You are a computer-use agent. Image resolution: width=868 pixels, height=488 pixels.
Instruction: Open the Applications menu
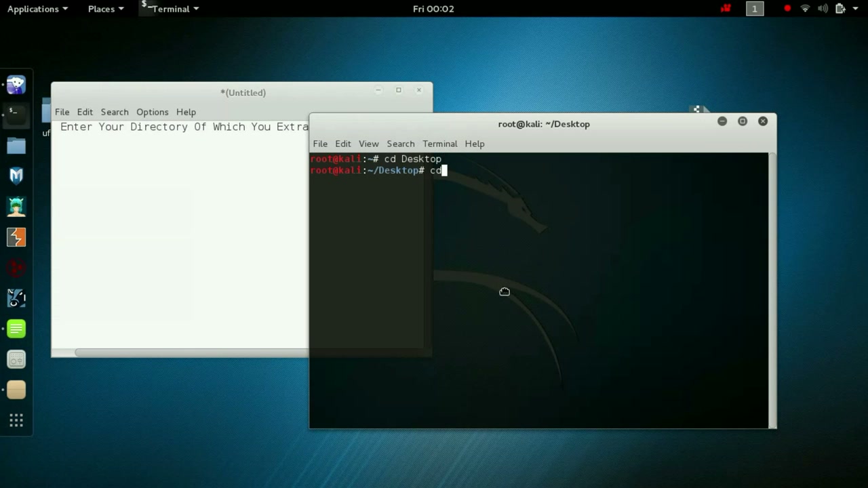(x=37, y=9)
